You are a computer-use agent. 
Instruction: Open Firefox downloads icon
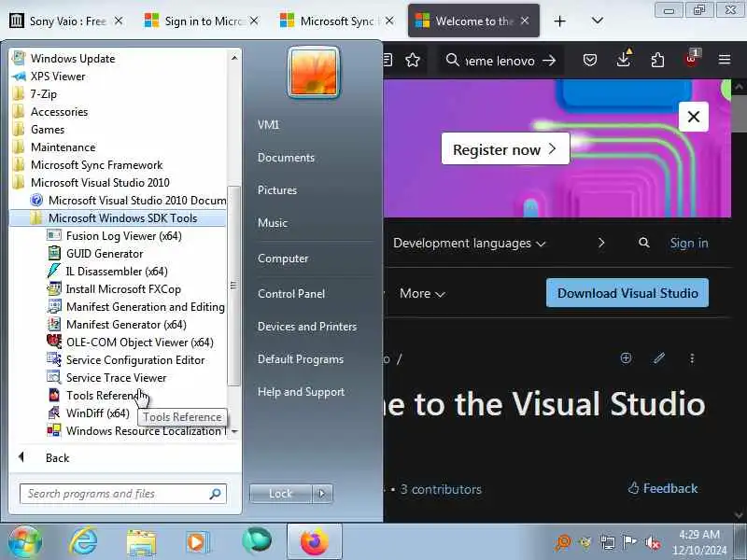(623, 59)
